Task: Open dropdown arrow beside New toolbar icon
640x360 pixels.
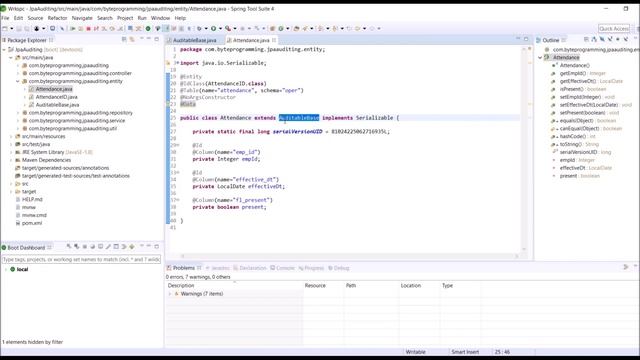Action: [11, 29]
